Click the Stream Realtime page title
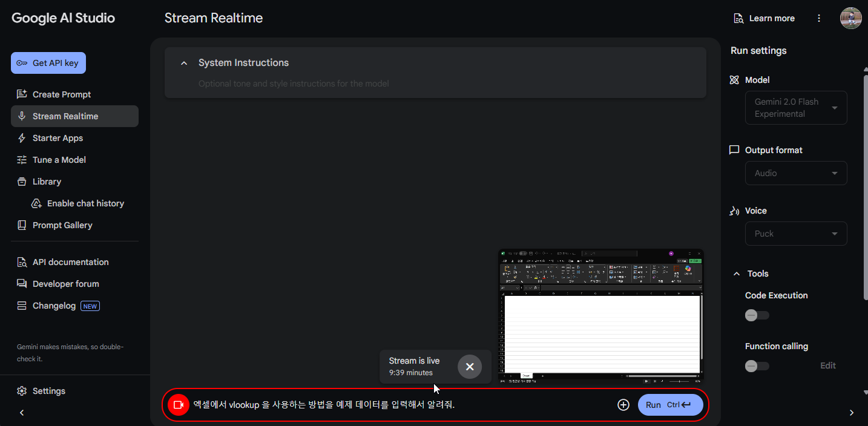 pyautogui.click(x=214, y=18)
